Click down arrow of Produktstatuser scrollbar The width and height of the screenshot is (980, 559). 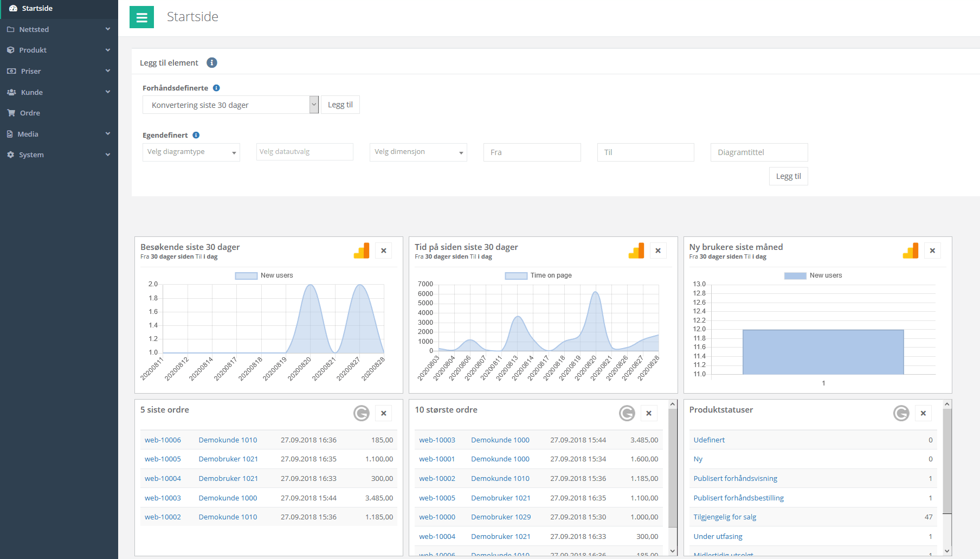click(947, 551)
